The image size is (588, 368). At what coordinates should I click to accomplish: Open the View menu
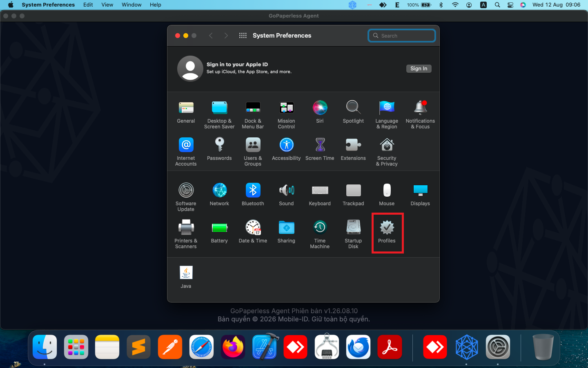107,5
